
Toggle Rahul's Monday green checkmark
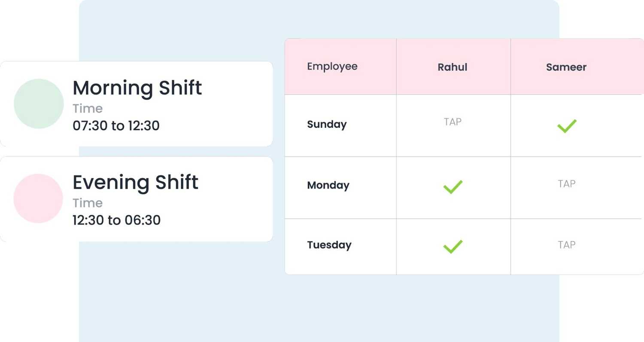click(x=453, y=187)
